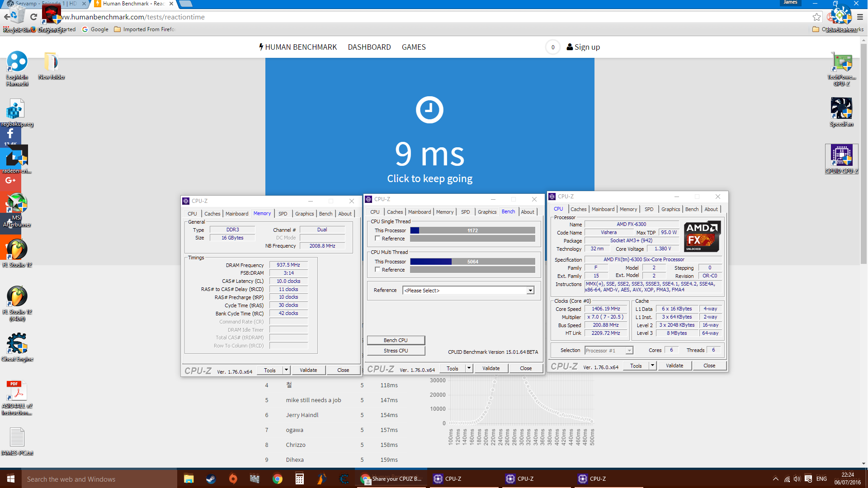868x488 pixels.
Task: Toggle Reference checkbox in Single Thread
Action: pos(378,238)
